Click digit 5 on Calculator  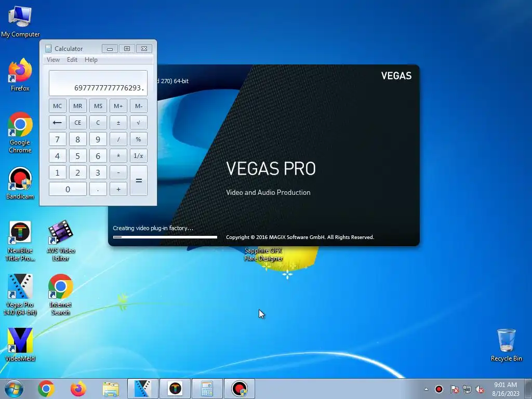coord(78,156)
